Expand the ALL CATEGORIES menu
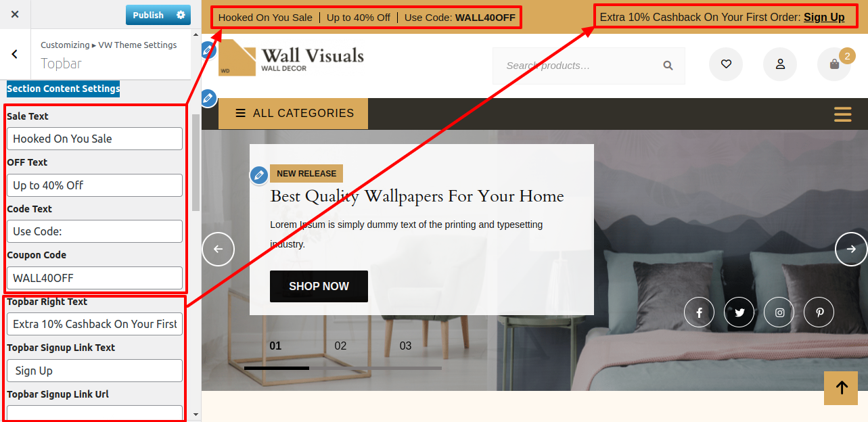The image size is (868, 422). coord(293,113)
